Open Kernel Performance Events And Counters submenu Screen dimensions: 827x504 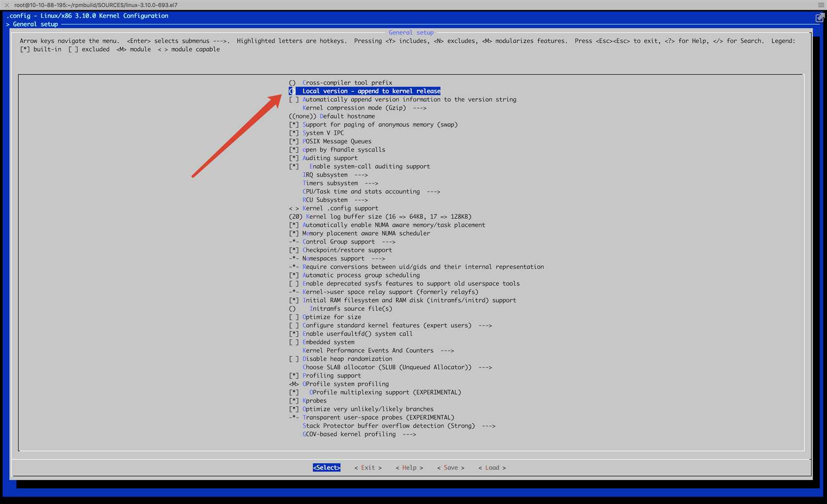pyautogui.click(x=378, y=350)
